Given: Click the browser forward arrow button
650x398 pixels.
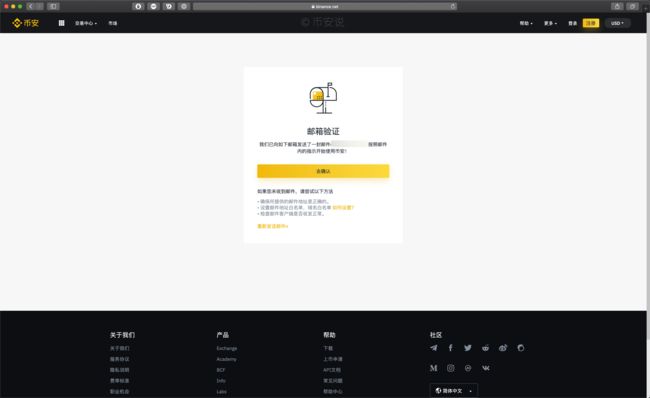Looking at the screenshot, I should (x=39, y=6).
